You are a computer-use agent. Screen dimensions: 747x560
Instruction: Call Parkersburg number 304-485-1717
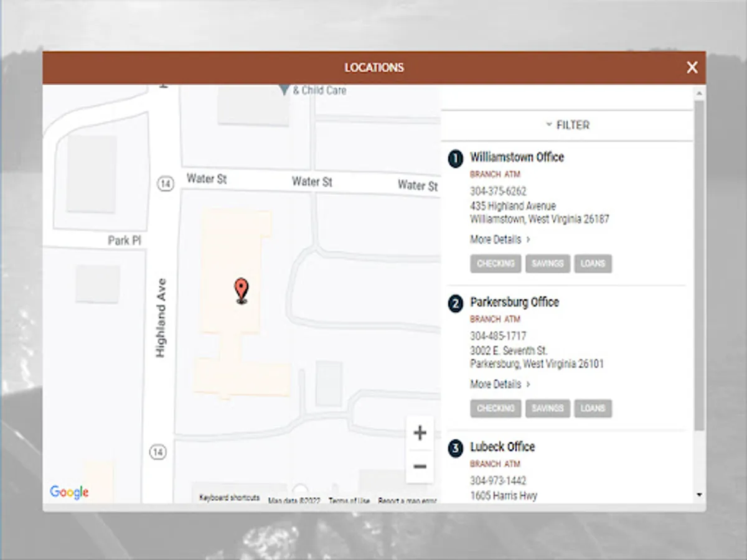tap(498, 337)
